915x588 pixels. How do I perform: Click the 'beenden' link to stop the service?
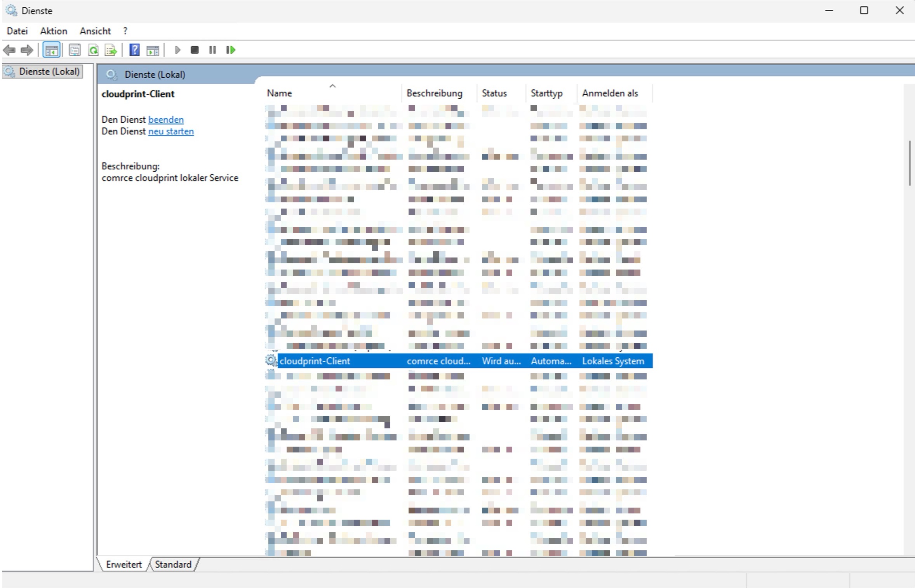pos(166,120)
